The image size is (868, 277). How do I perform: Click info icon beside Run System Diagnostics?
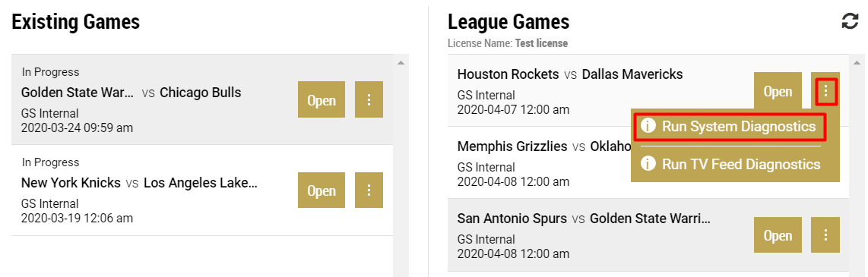(x=648, y=126)
